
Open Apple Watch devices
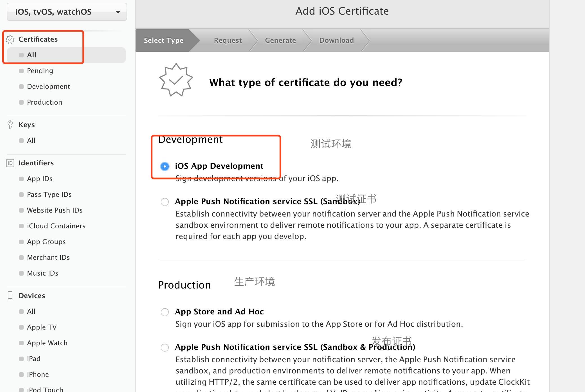[x=47, y=343]
